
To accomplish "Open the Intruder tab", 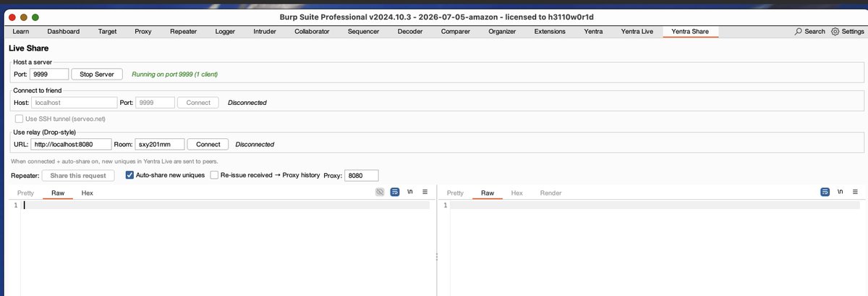I will pyautogui.click(x=266, y=31).
